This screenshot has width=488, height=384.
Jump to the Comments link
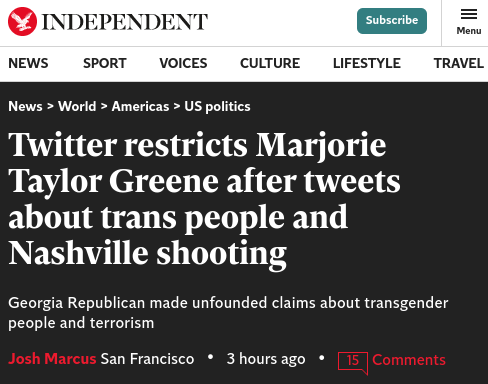coord(409,360)
